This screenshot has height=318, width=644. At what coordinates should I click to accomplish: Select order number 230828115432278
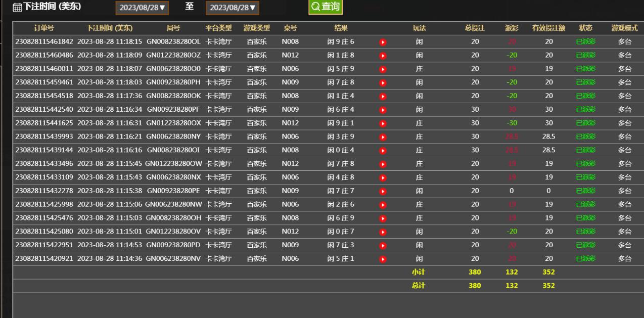pos(44,191)
